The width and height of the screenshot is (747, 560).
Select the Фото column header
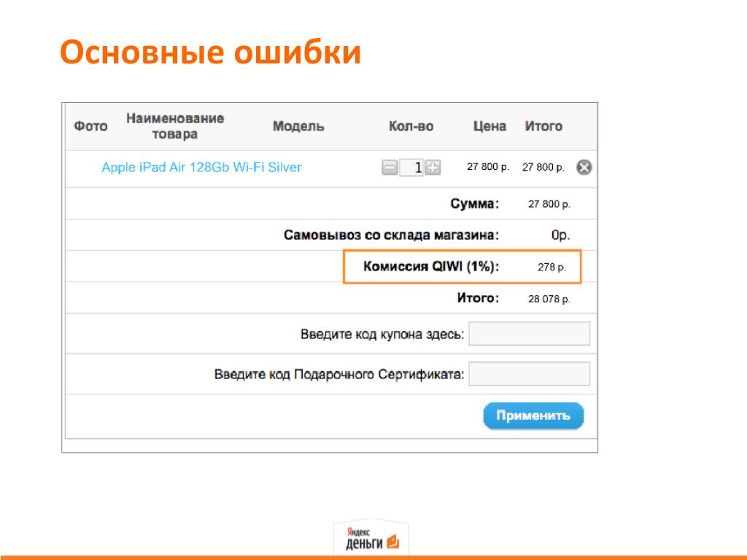click(x=90, y=126)
